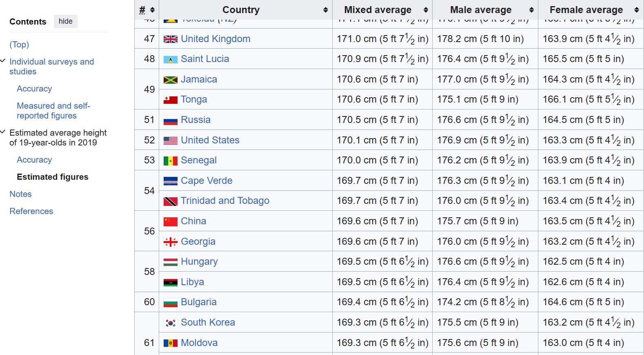This screenshot has height=355, width=644.
Task: Sort table by Country column arrows
Action: point(325,10)
